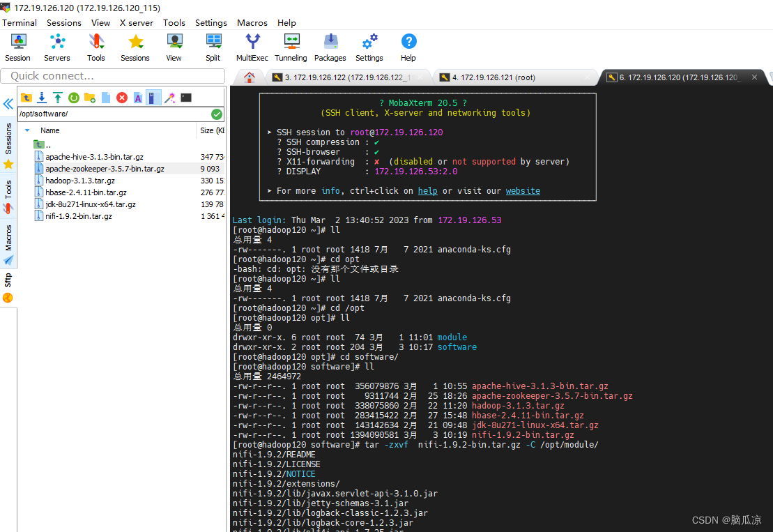The image size is (773, 532).
Task: Open the Macros menu
Action: coord(252,23)
